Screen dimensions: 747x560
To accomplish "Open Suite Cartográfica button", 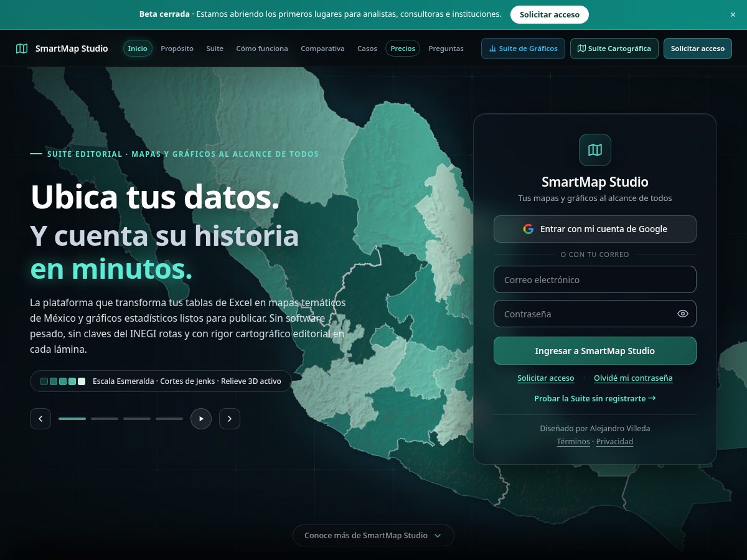I will coord(614,49).
